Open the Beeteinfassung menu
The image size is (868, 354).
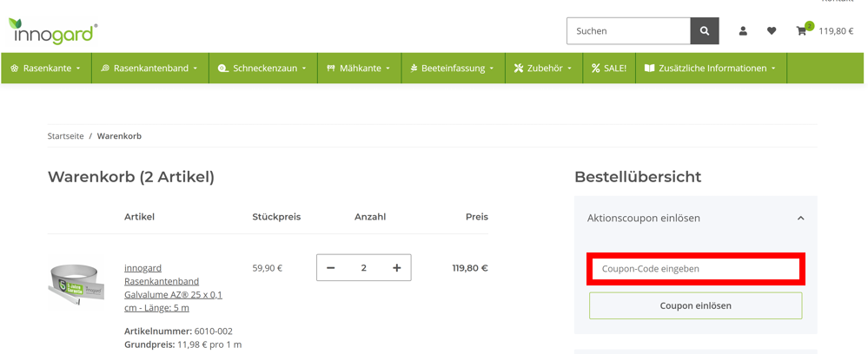(453, 69)
